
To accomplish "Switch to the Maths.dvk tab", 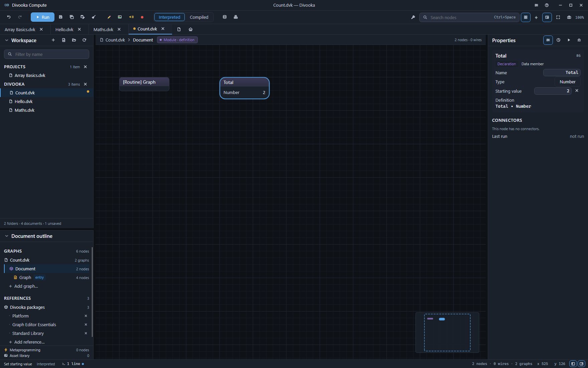I will 103,29.
